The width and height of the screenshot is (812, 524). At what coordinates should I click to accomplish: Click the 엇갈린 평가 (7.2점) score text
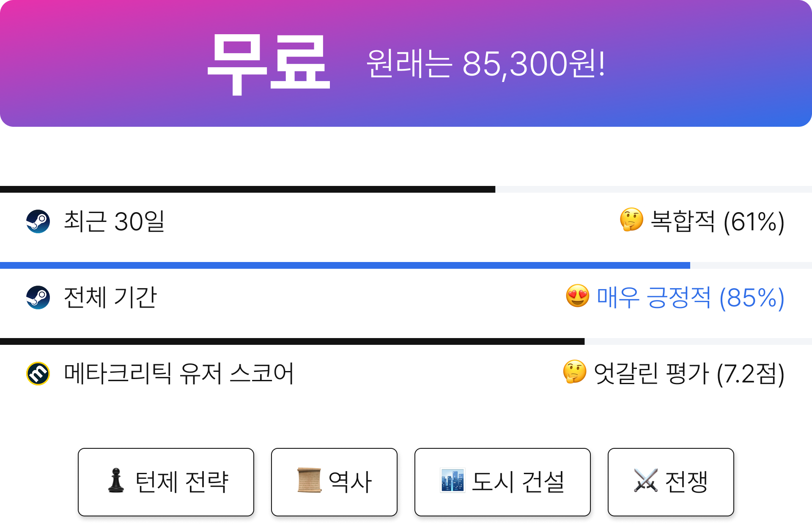pos(689,374)
